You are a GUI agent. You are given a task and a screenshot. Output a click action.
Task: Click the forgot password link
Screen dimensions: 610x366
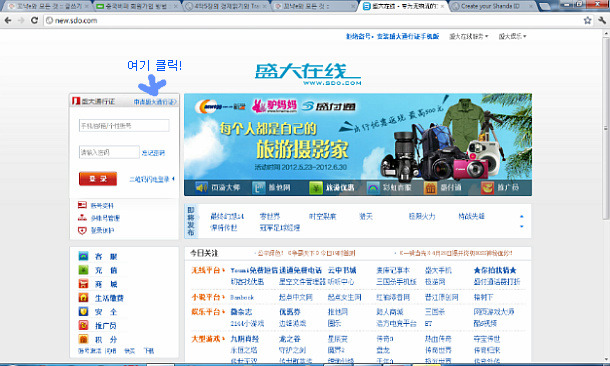coord(153,153)
